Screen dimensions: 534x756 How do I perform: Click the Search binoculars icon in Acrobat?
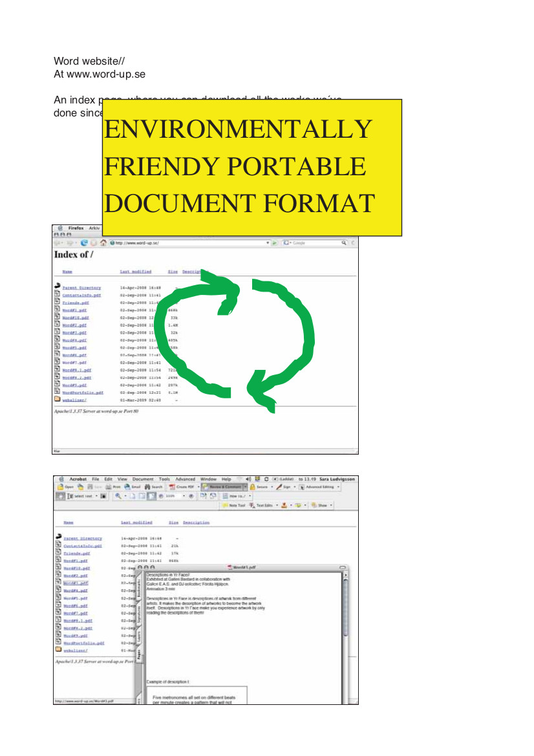(154, 486)
